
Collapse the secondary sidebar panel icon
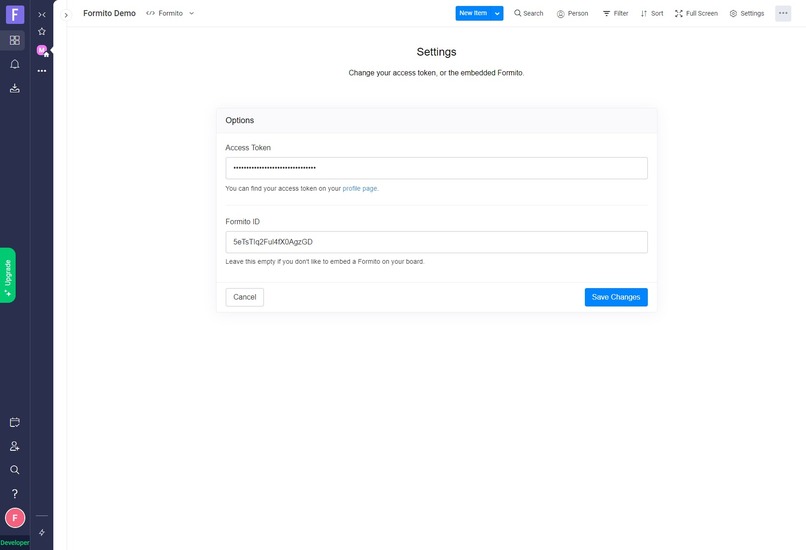[x=42, y=14]
